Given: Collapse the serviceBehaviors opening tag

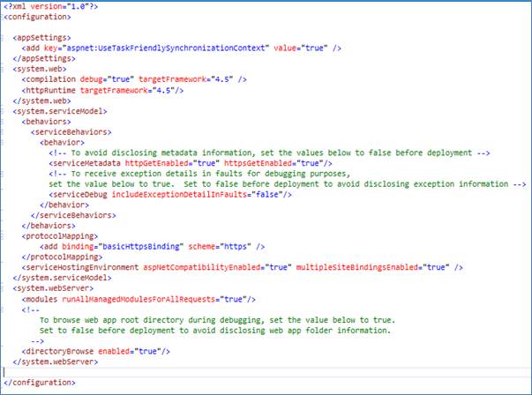Looking at the screenshot, I should (2, 132).
